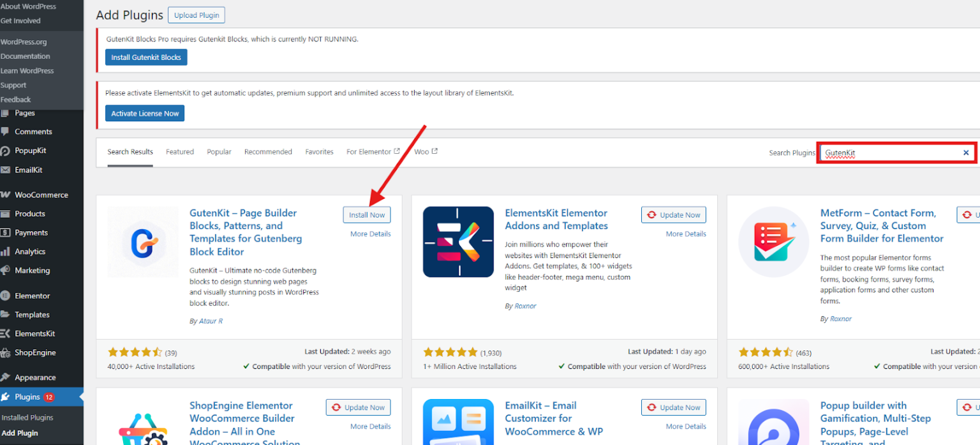Click the GutenKit plugin logo icon

[x=143, y=242]
